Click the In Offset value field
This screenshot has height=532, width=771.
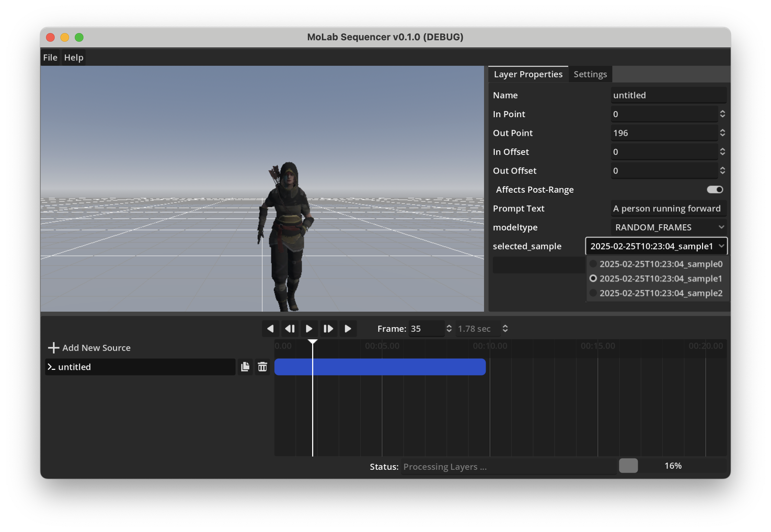click(664, 152)
